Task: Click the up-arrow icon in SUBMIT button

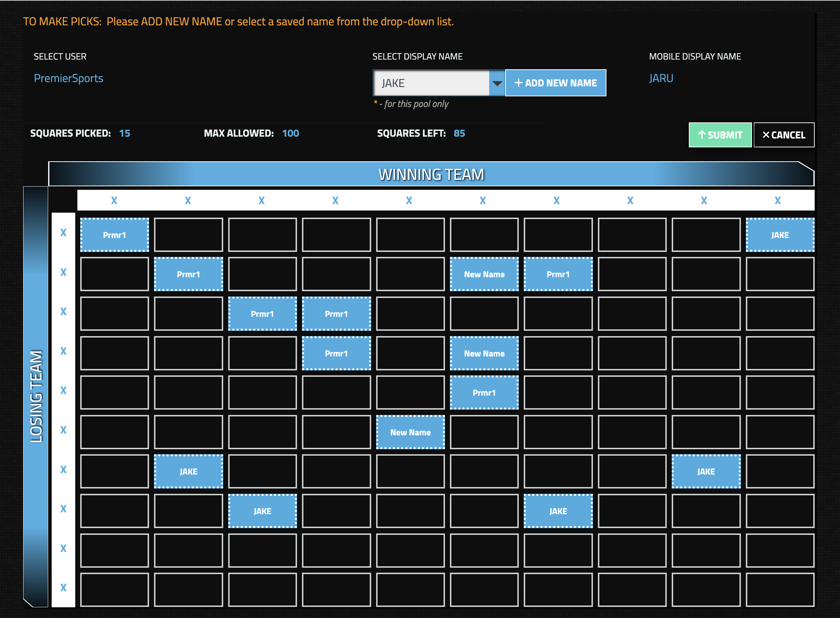Action: coord(703,135)
